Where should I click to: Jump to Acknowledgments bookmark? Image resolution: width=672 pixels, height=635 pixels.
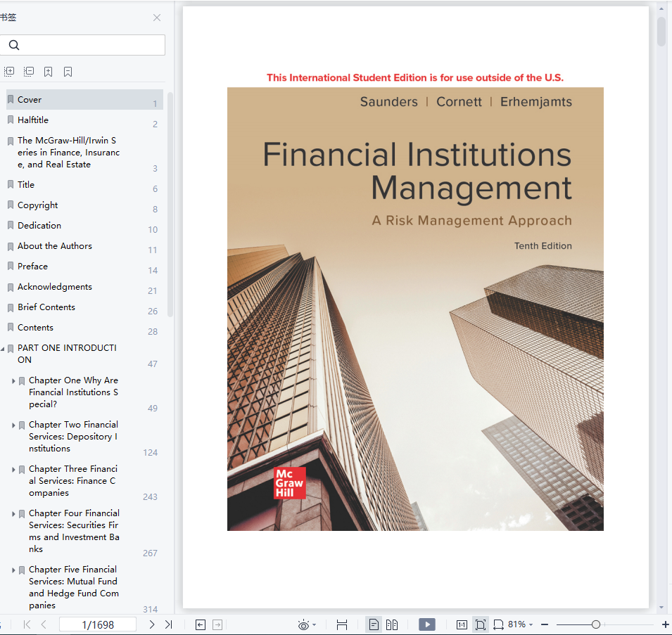click(x=85, y=286)
